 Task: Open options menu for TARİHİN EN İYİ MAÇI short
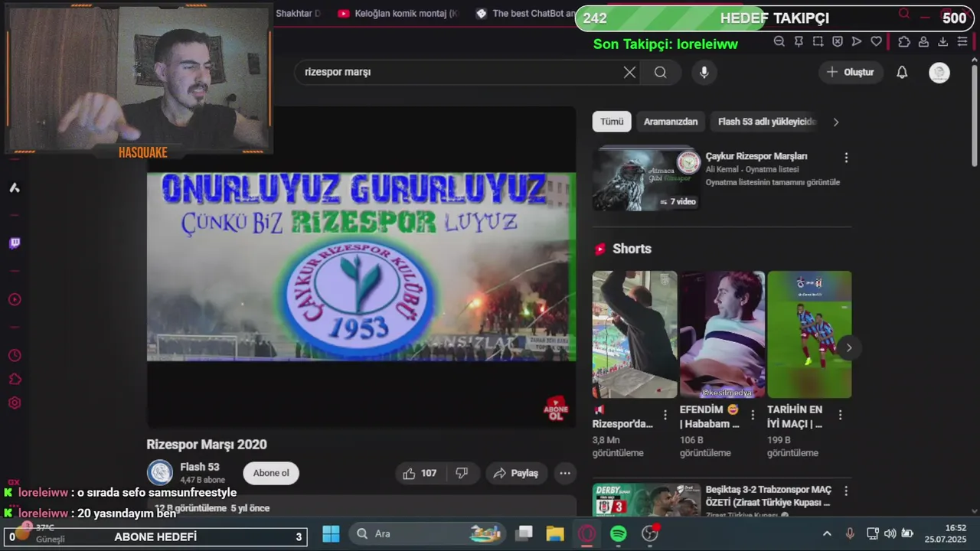click(840, 415)
